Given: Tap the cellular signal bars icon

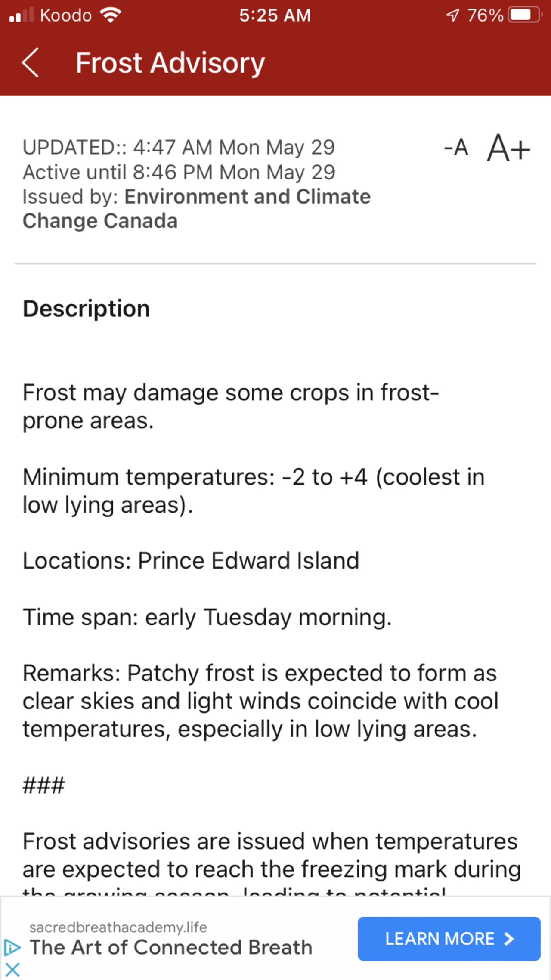Looking at the screenshot, I should click(22, 15).
